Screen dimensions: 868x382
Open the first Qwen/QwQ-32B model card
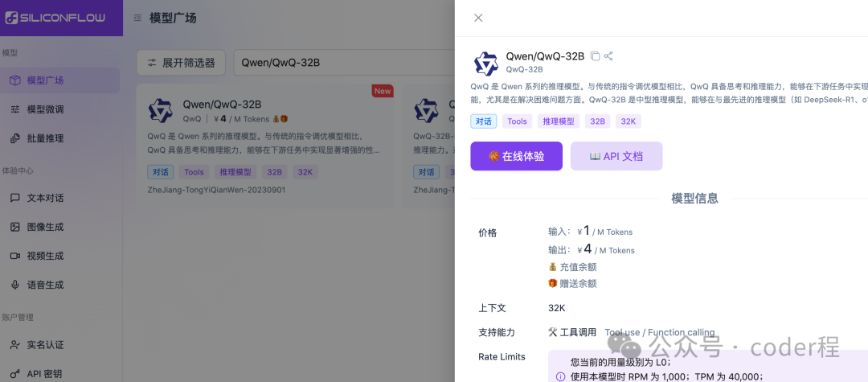[x=265, y=146]
